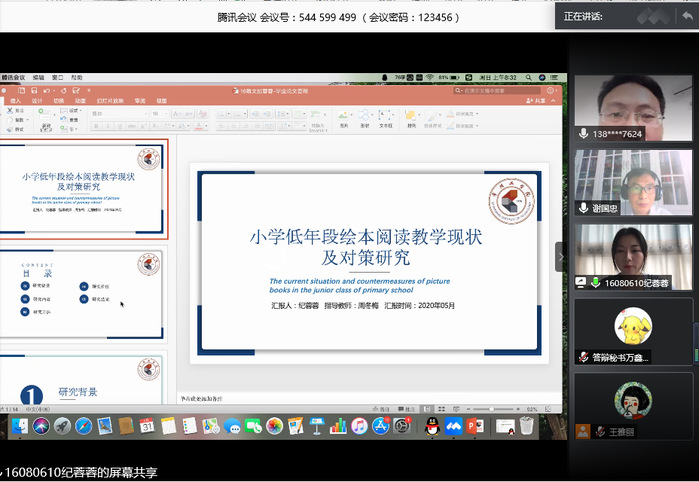Launch the QQ penguin icon in Dock
This screenshot has height=482, width=699.
click(432, 427)
